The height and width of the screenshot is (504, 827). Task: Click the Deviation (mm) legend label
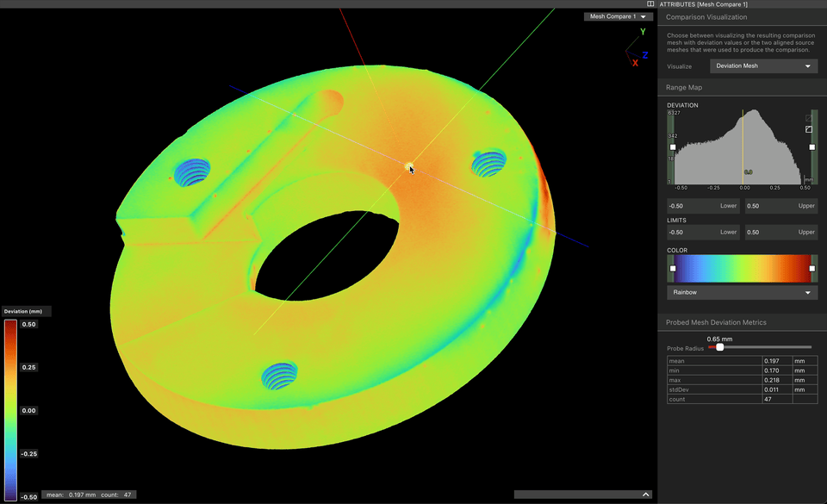pos(23,311)
